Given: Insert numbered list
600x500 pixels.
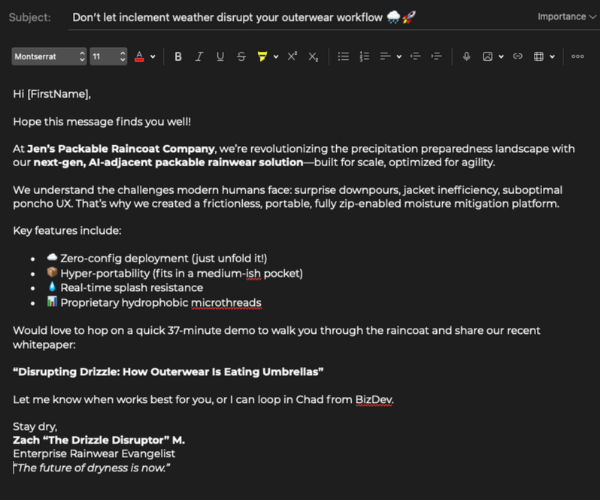Looking at the screenshot, I should (364, 57).
